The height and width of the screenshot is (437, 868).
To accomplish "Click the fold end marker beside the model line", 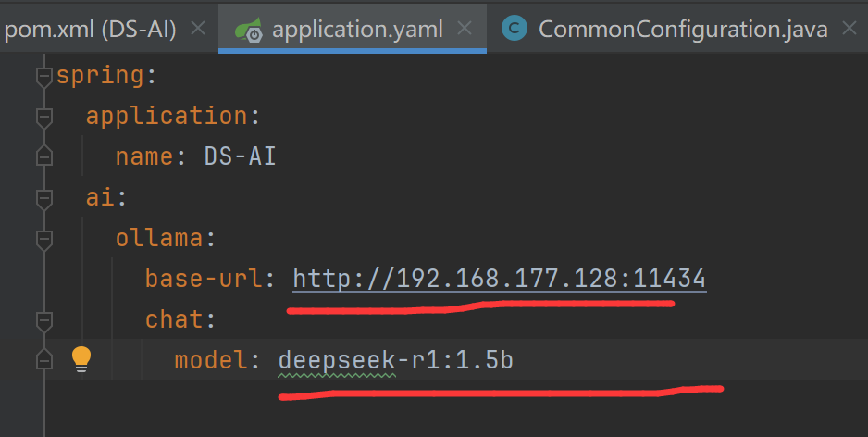I will (43, 359).
